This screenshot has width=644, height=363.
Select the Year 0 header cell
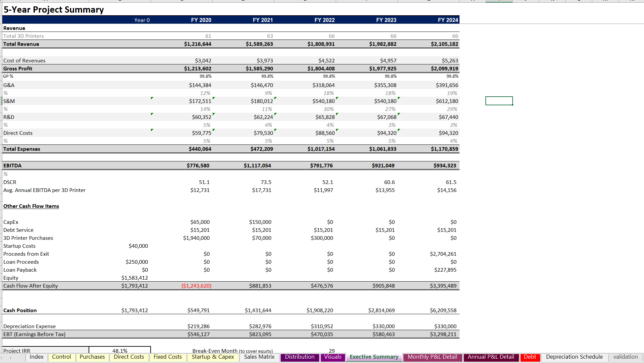pyautogui.click(x=142, y=20)
